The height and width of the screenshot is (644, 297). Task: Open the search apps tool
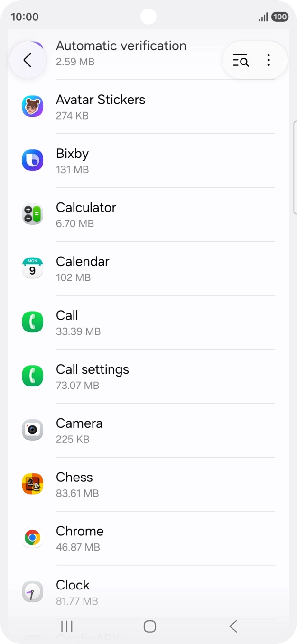(x=240, y=60)
